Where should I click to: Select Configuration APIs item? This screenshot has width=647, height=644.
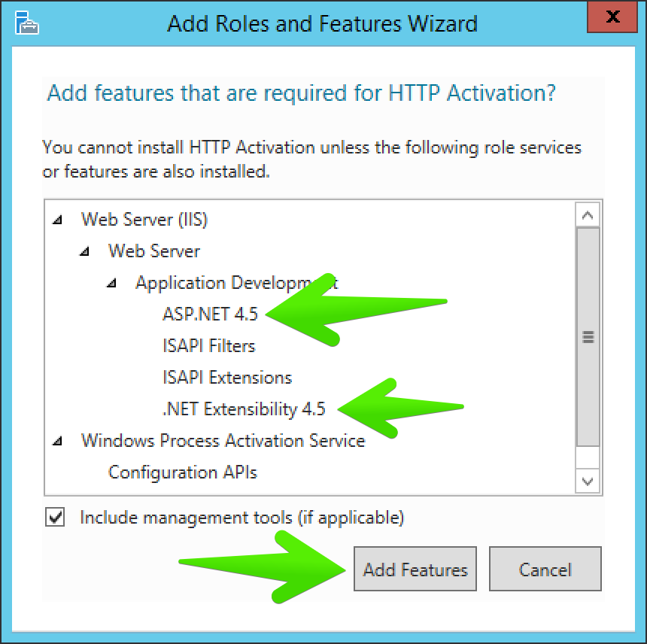182,472
